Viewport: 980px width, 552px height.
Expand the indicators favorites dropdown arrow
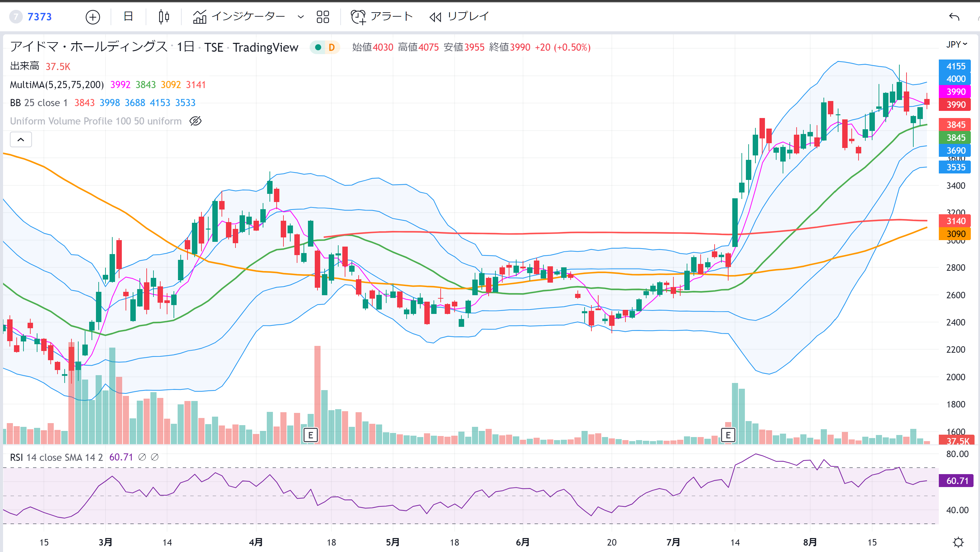[x=300, y=17]
